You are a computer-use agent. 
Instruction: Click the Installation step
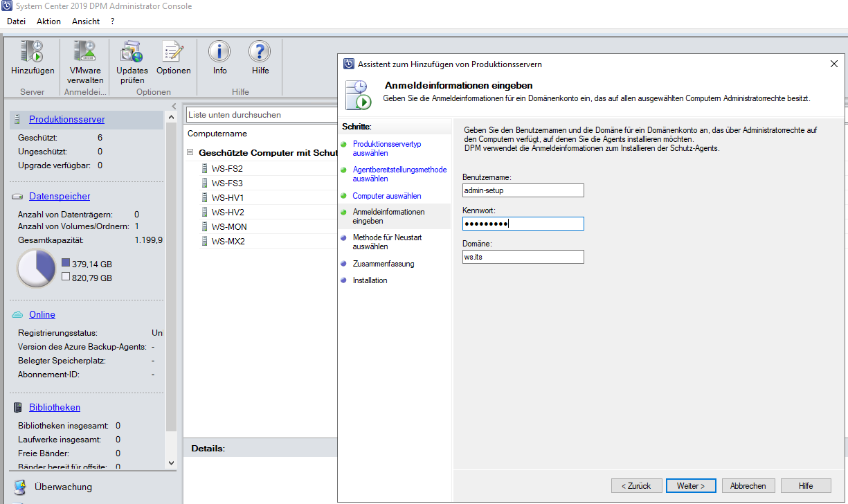370,280
